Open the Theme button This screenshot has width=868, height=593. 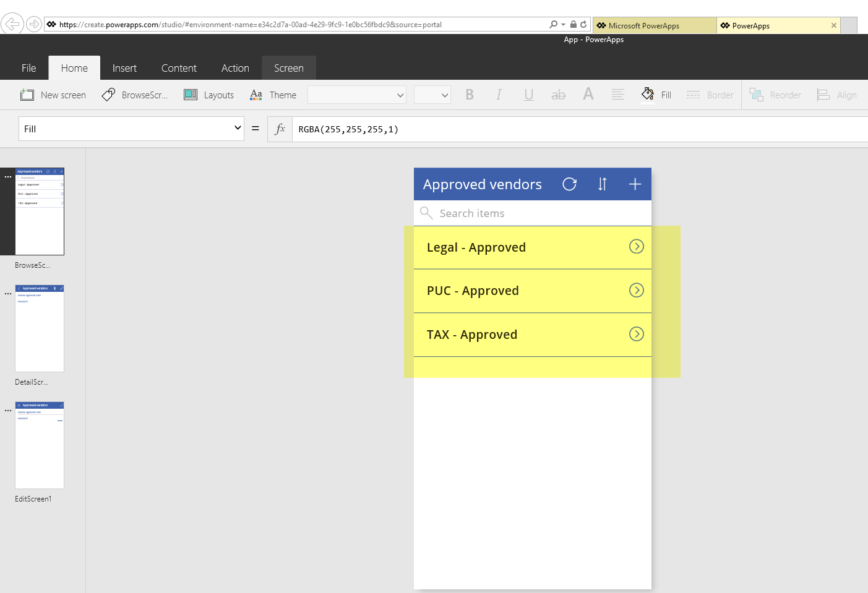[273, 95]
